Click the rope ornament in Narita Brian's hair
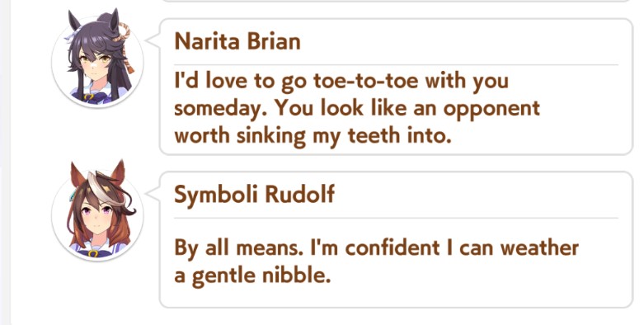 [125, 45]
